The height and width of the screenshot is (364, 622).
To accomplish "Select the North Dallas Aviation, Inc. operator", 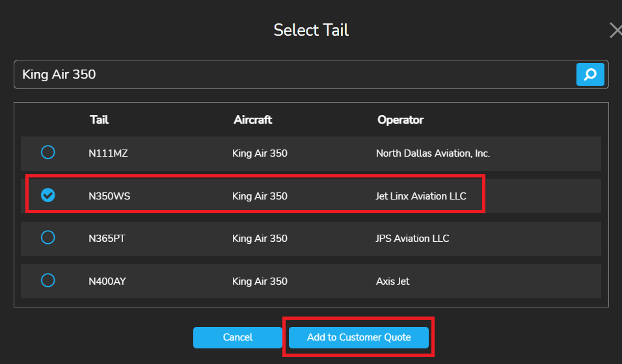I will pos(433,153).
